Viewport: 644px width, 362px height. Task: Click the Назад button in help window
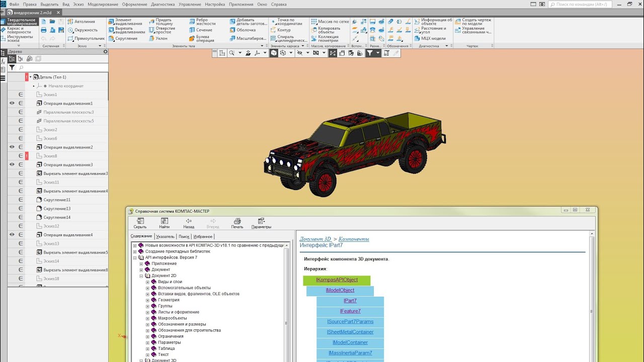[x=189, y=223]
